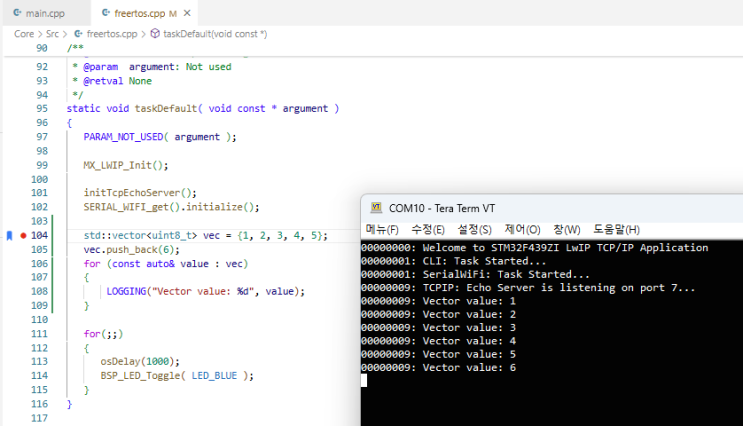Open the 설정(S) menu in Tera Term

point(474,230)
